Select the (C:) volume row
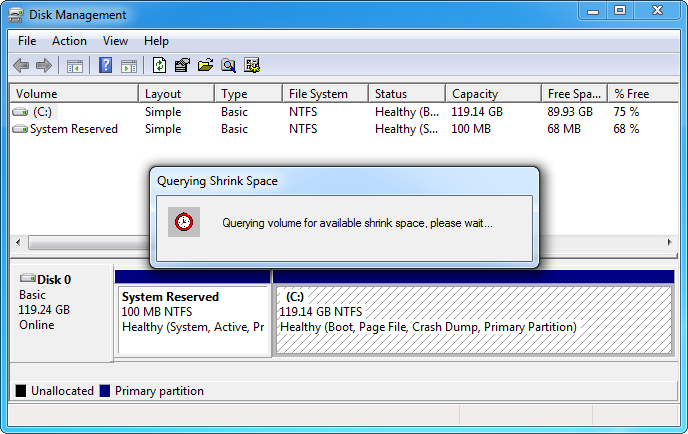 point(344,112)
